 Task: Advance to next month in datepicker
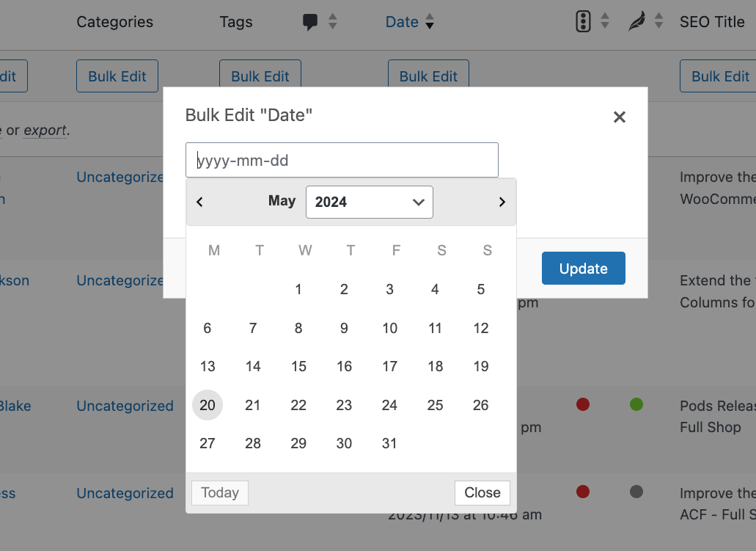point(502,202)
